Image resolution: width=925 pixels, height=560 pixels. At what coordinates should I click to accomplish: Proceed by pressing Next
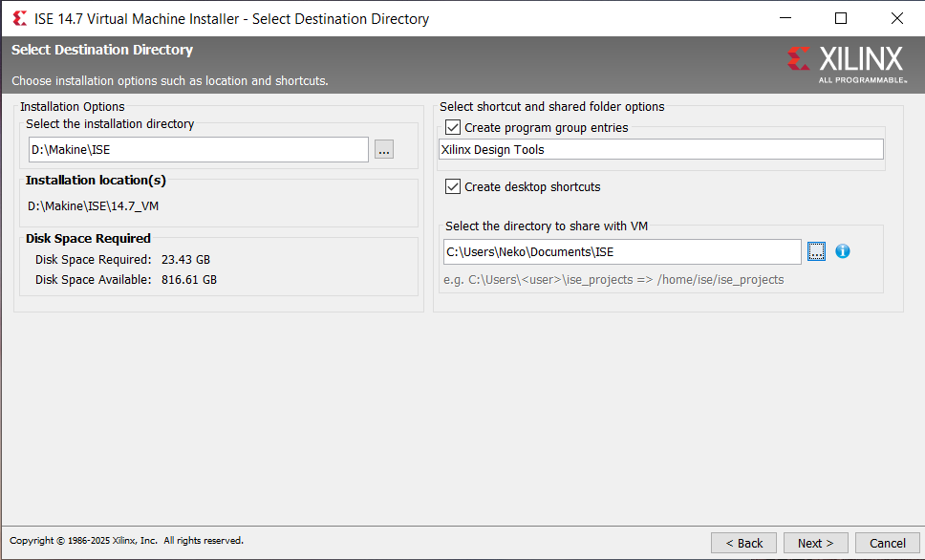(815, 543)
